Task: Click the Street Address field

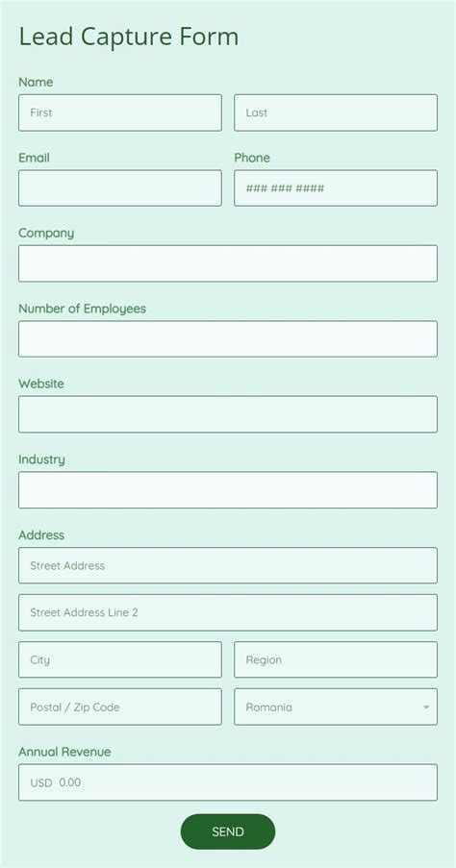Action: point(228,565)
